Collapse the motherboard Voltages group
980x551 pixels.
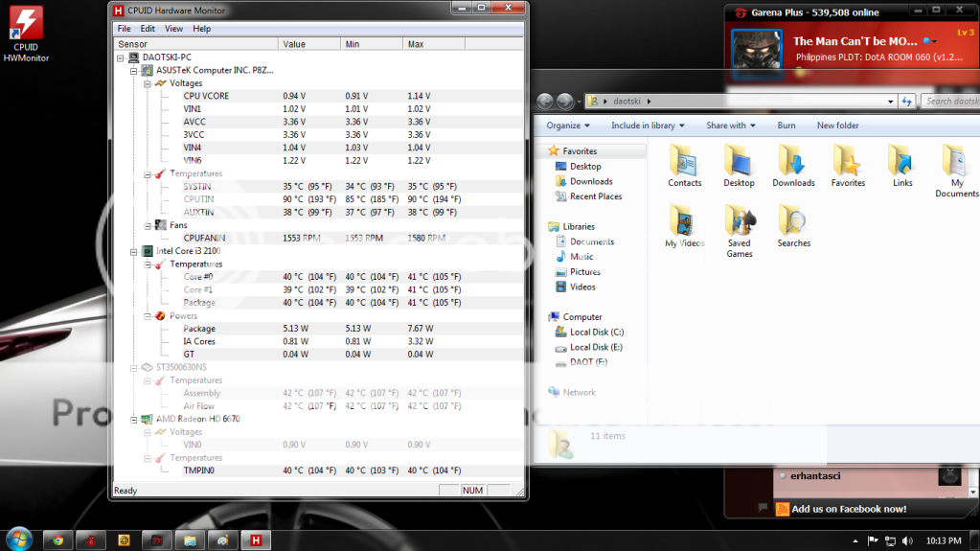point(148,83)
